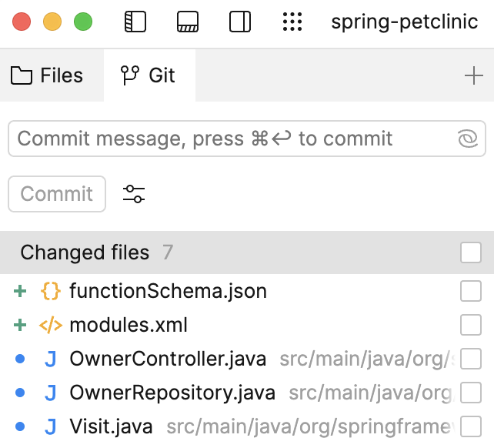Screen dimensions: 494x448
Task: Open commit options sliders icon
Action: (134, 194)
